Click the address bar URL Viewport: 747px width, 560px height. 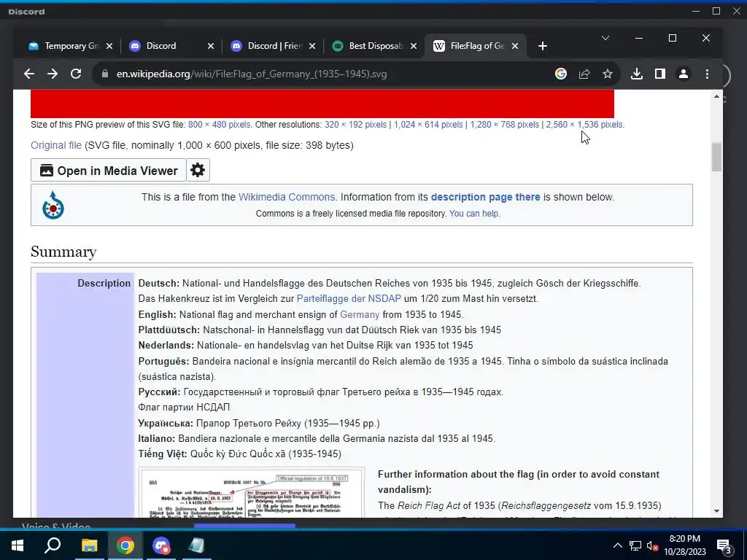[252, 74]
